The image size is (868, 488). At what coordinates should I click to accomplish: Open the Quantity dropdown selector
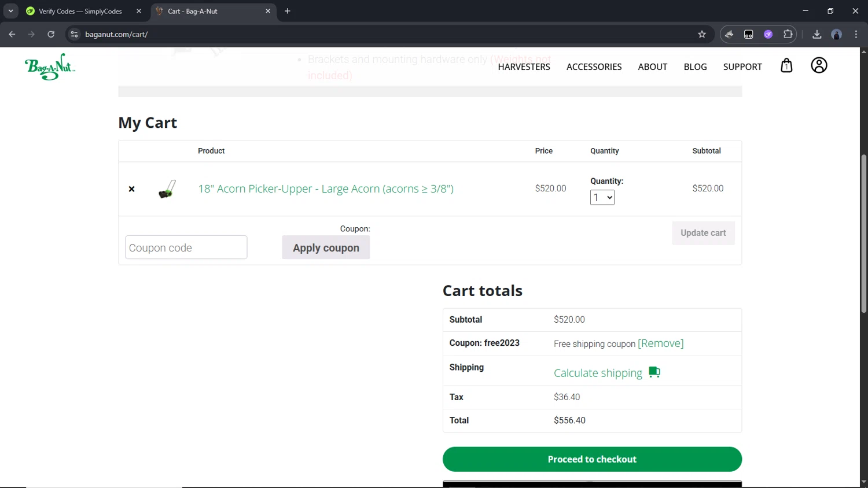pos(602,198)
